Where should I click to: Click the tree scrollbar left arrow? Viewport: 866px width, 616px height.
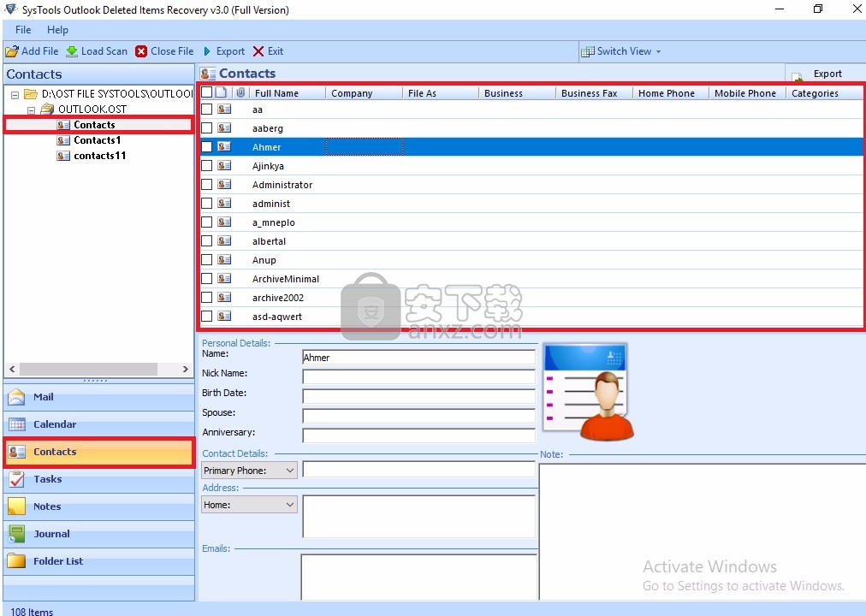[12, 369]
